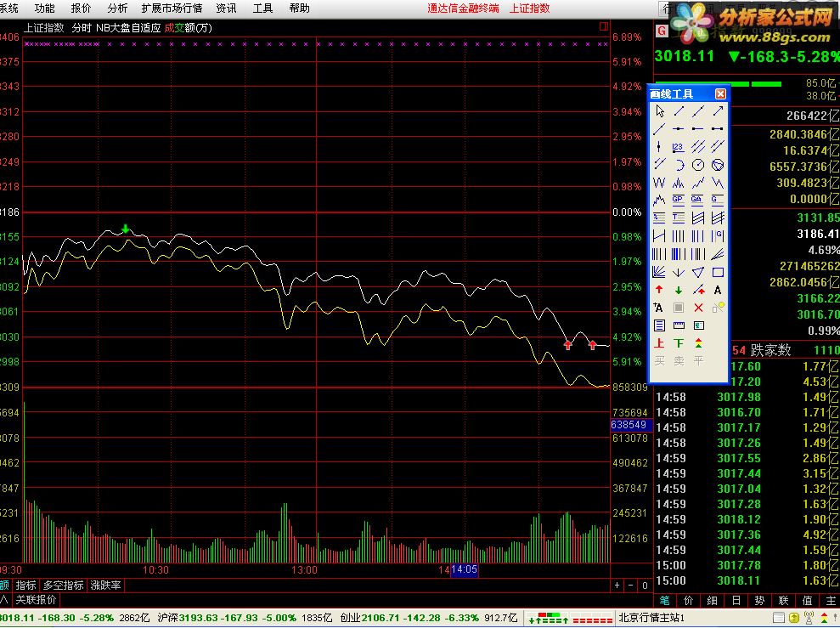Open the 报价 menu
The height and width of the screenshot is (628, 840).
[x=81, y=8]
